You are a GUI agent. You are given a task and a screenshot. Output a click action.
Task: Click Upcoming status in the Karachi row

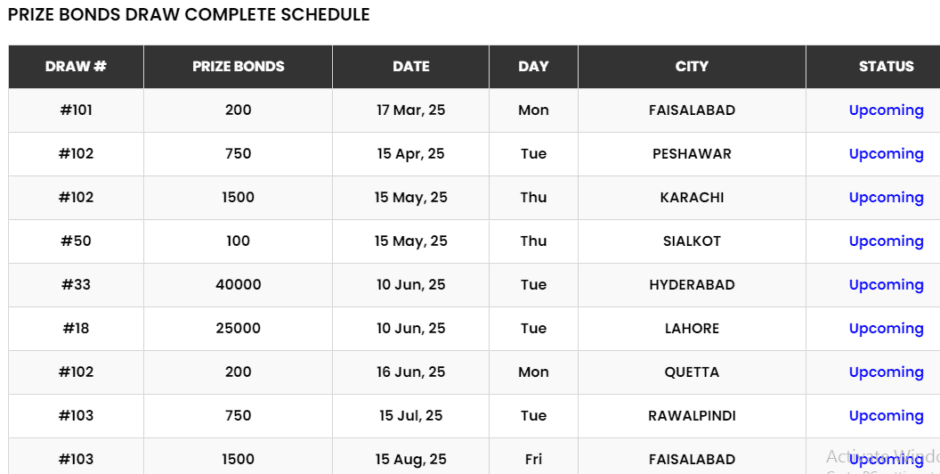pyautogui.click(x=885, y=198)
